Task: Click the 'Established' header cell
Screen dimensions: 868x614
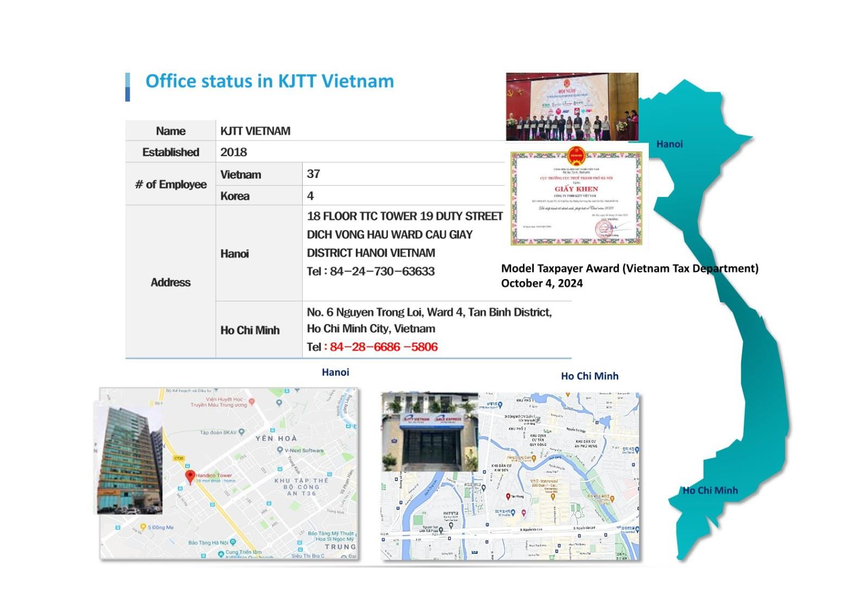Action: point(170,152)
